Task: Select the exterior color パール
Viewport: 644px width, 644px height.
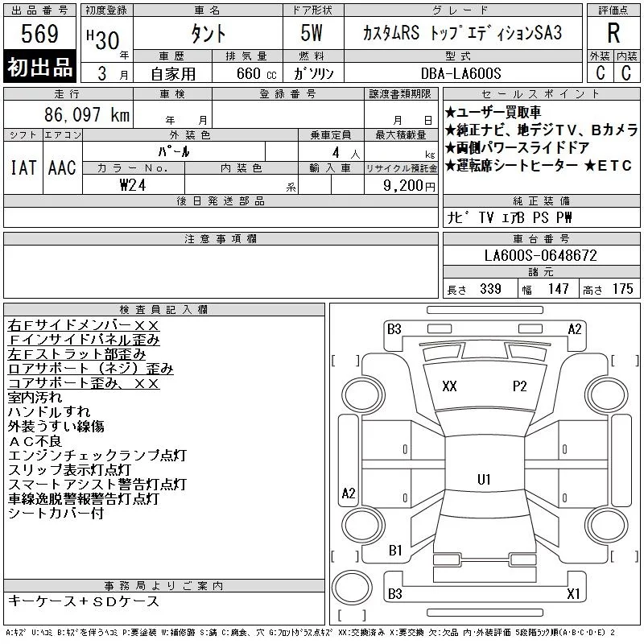Action: pos(174,151)
